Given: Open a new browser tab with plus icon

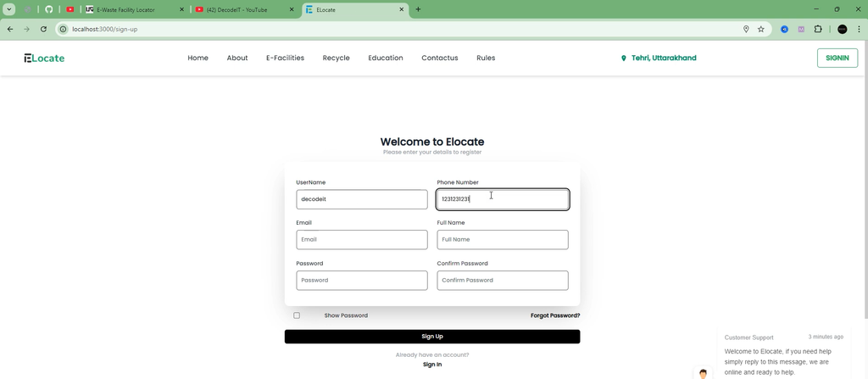Looking at the screenshot, I should (x=418, y=9).
